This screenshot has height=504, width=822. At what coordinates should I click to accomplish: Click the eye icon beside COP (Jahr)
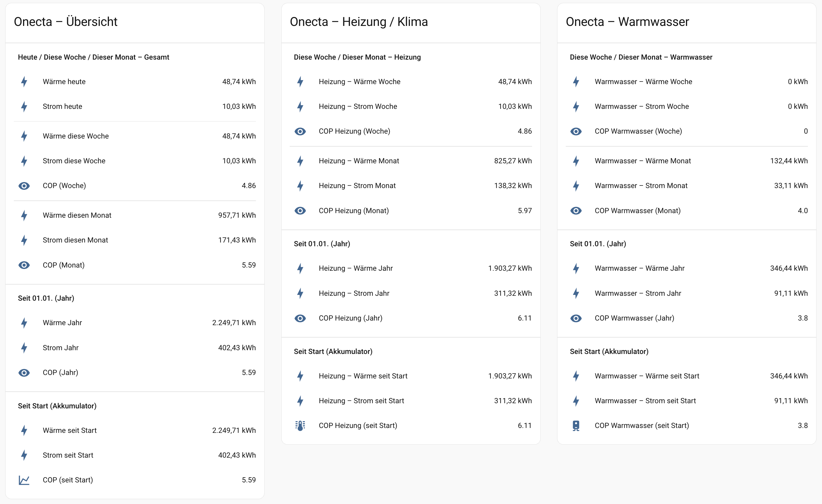[24, 373]
